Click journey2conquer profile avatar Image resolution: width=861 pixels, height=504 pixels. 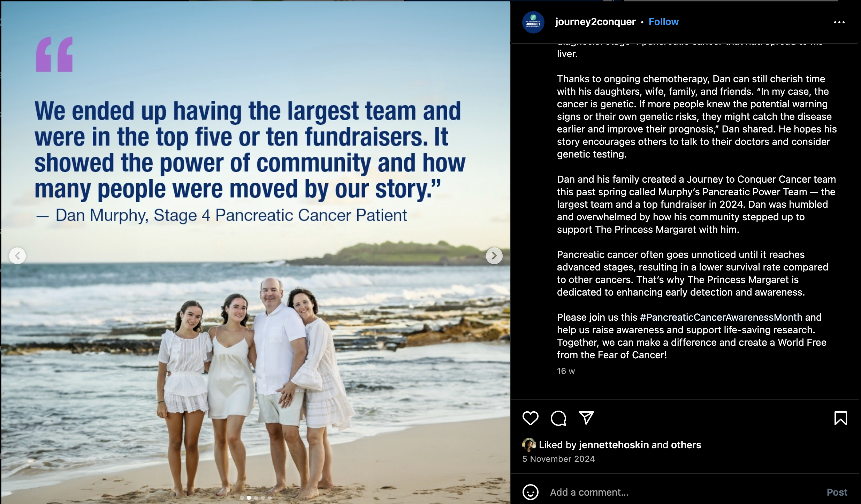[533, 22]
